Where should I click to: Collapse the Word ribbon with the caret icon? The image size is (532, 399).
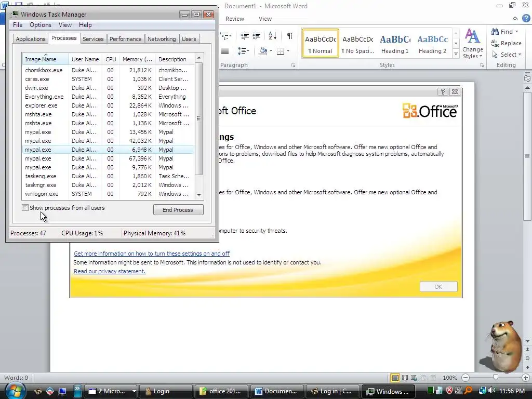pos(515,19)
